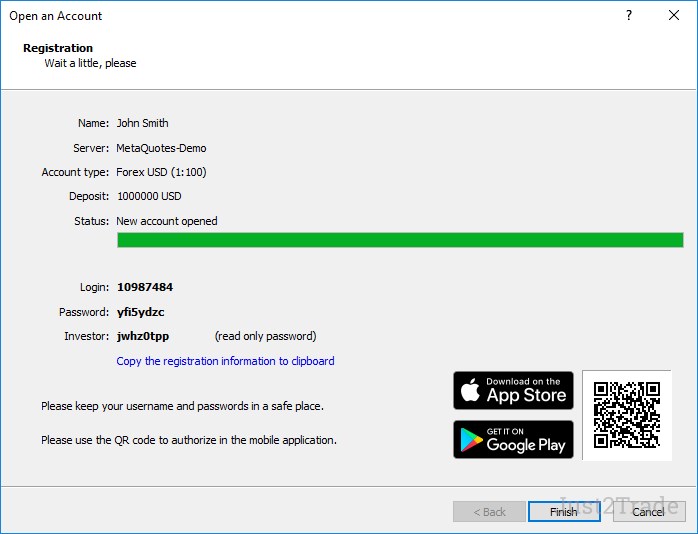The height and width of the screenshot is (534, 698).
Task: Click the '(read only password)' note
Action: tap(265, 336)
